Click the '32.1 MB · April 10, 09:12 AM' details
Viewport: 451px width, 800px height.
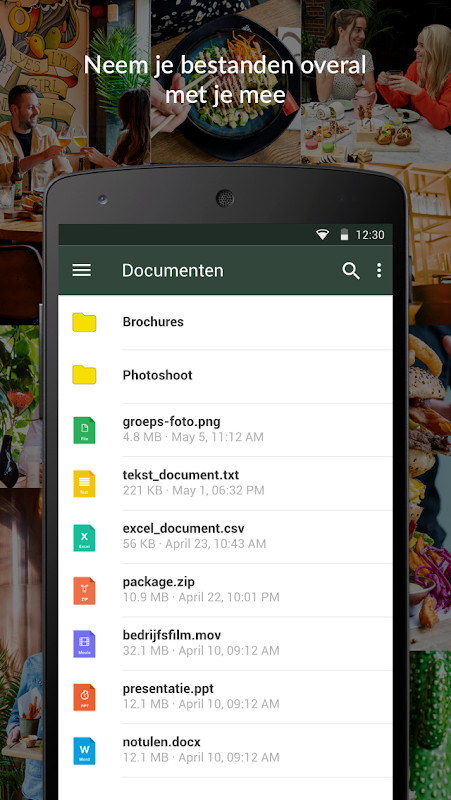click(201, 651)
